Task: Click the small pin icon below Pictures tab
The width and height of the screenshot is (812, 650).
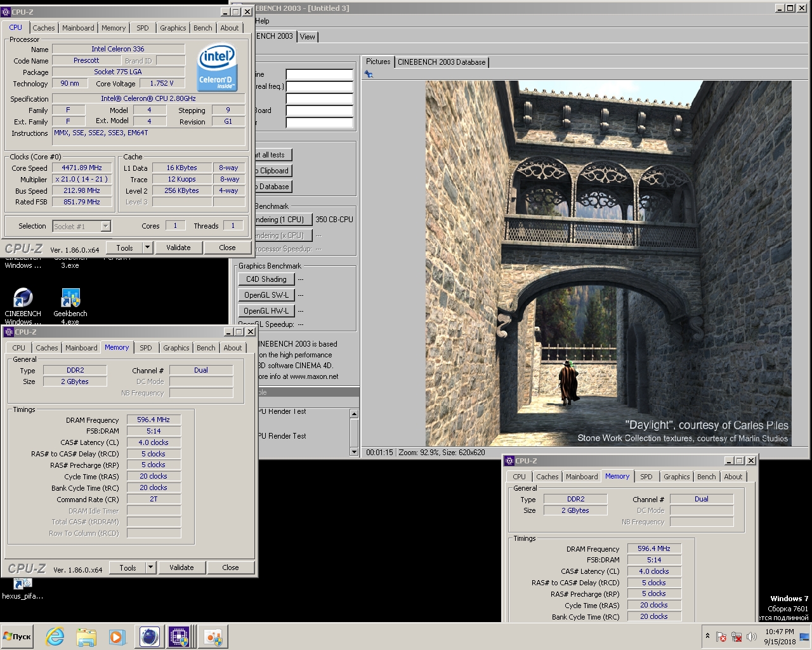Action: 369,74
